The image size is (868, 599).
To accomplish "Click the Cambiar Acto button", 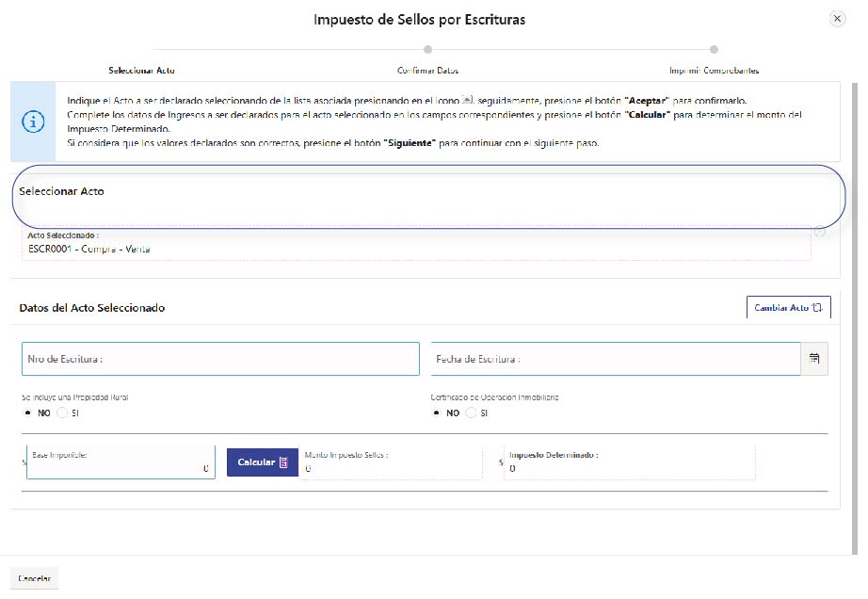I will pos(788,308).
